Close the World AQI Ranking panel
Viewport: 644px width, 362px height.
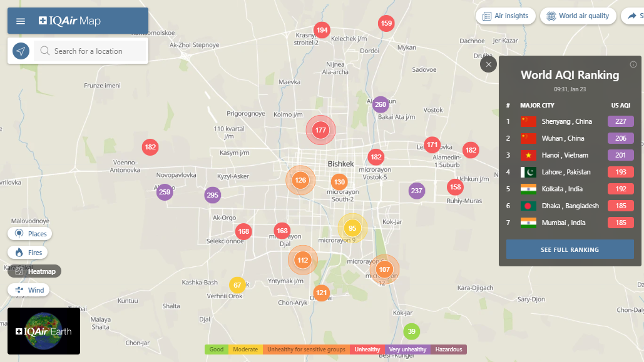pos(488,64)
